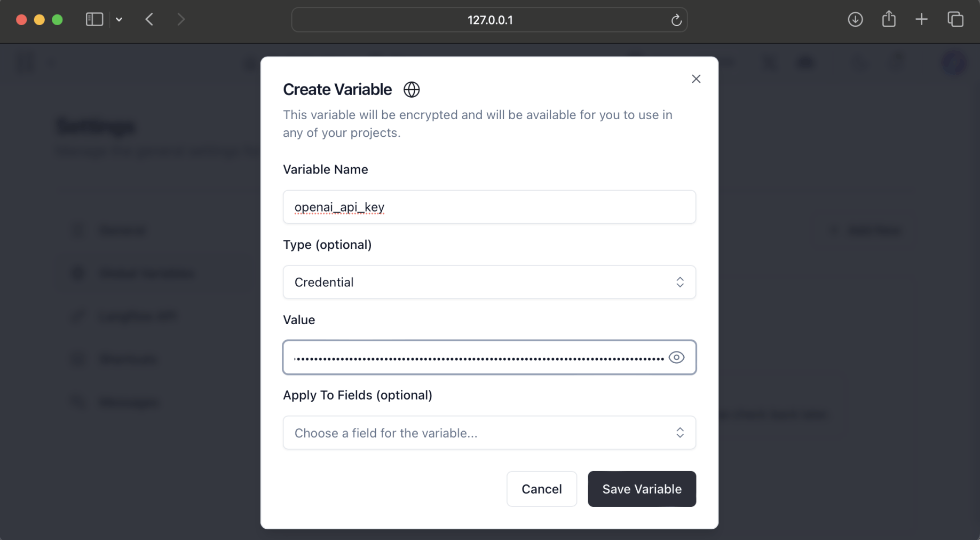
Task: Close the Create Variable dialog
Action: (x=696, y=79)
